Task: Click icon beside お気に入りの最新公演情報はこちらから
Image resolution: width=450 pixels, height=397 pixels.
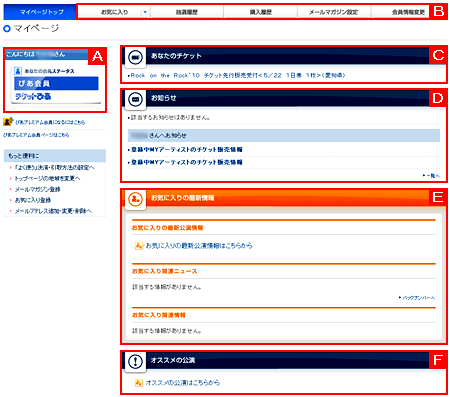Action: (139, 246)
